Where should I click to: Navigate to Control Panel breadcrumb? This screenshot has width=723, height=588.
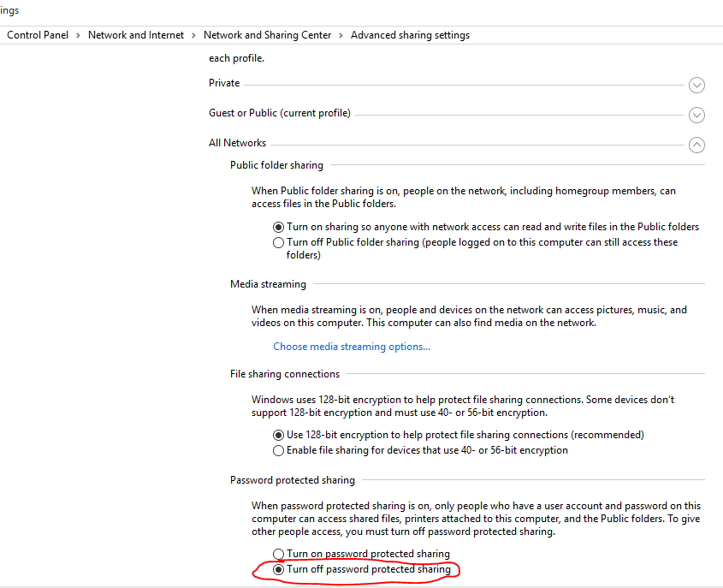pyautogui.click(x=37, y=35)
